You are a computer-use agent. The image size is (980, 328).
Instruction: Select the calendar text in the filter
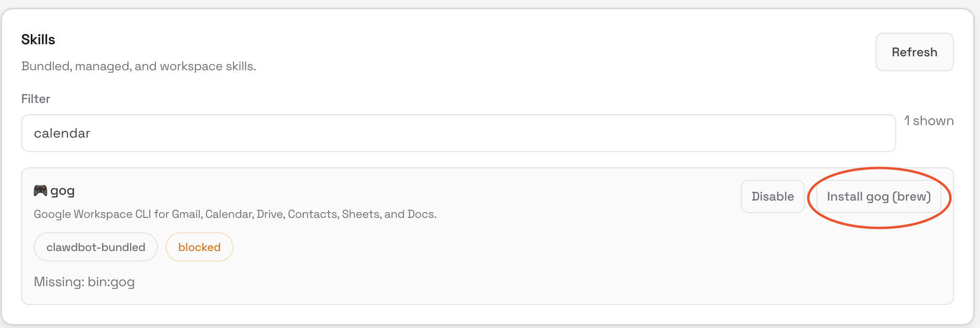point(62,133)
